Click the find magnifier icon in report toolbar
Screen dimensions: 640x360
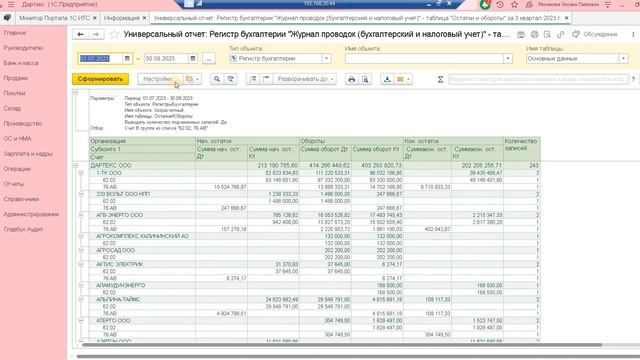pyautogui.click(x=217, y=79)
